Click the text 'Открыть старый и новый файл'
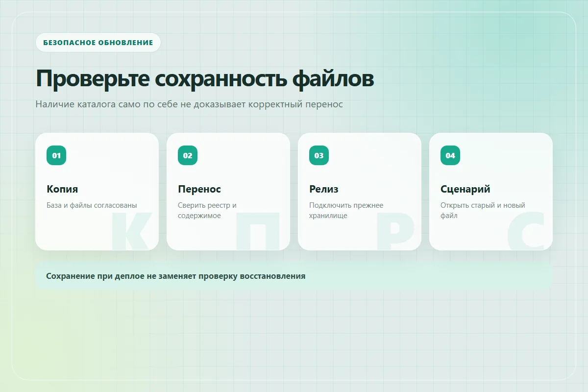Screen dimensions: 588x392 [x=483, y=210]
